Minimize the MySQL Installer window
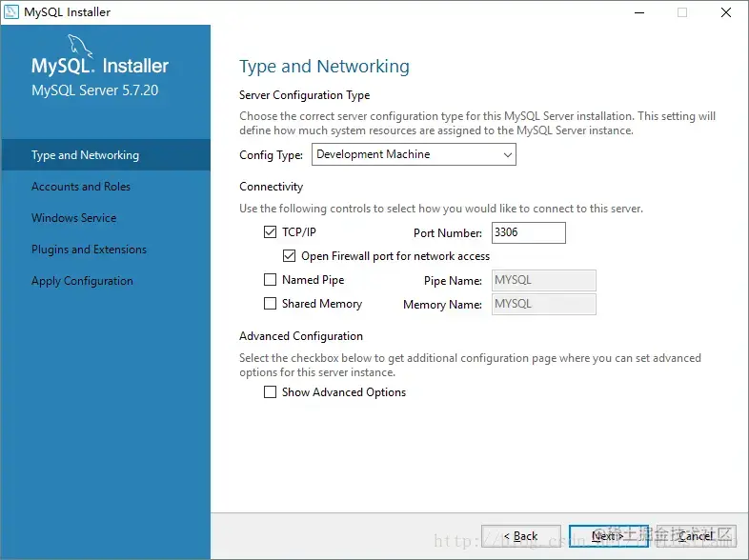Image resolution: width=749 pixels, height=560 pixels. 639,12
